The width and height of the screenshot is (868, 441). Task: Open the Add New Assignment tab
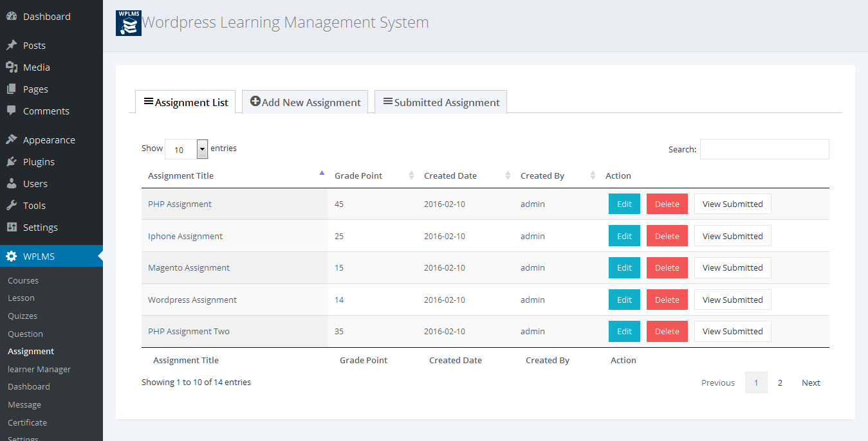click(305, 102)
